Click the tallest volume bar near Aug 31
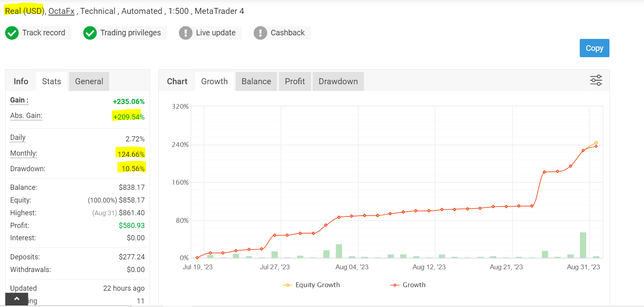Screen dimensions: 644x307 click(583, 245)
